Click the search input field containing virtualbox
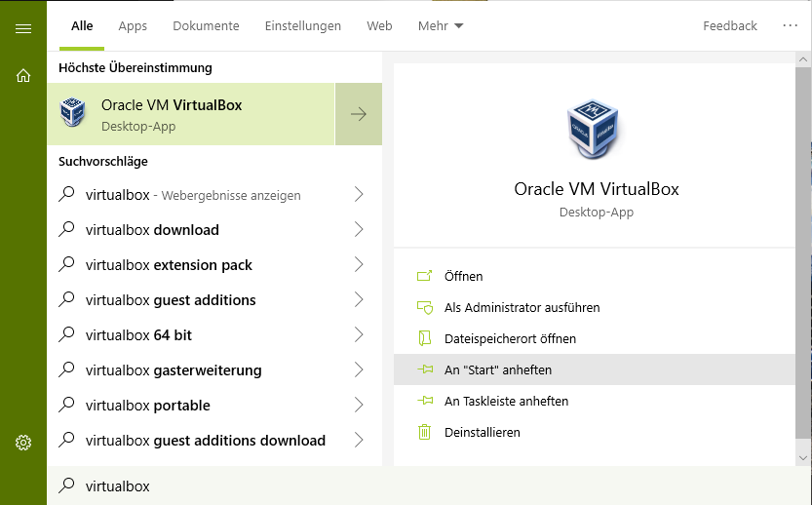 [x=429, y=486]
